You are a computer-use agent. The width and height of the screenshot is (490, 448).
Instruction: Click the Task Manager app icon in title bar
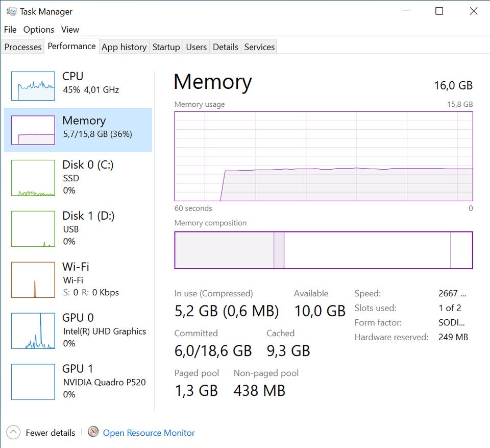click(11, 11)
